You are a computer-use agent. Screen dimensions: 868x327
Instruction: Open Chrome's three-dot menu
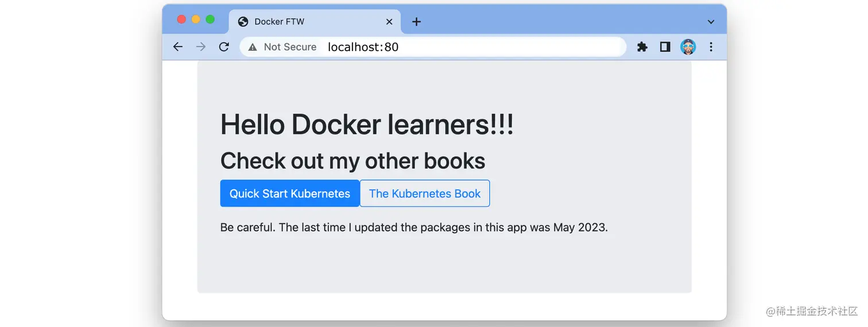coord(711,47)
